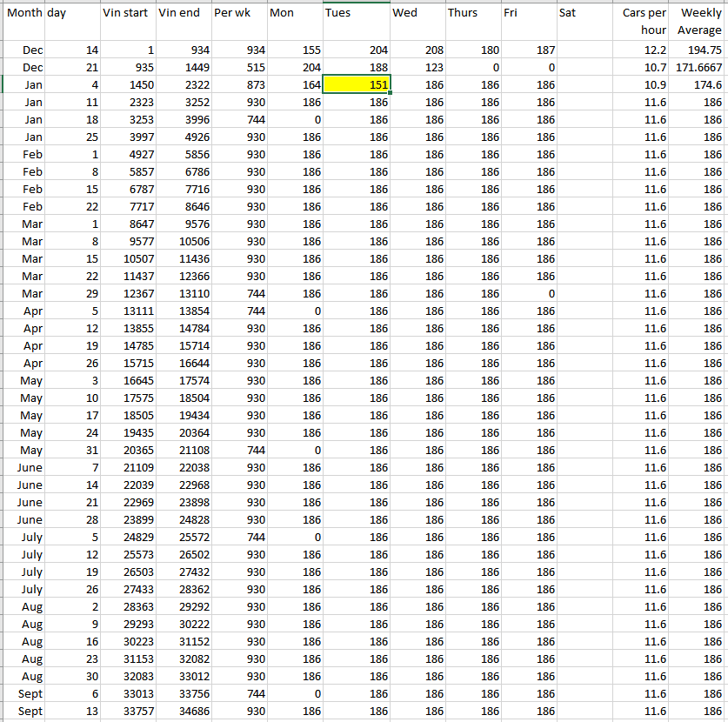The width and height of the screenshot is (728, 722).
Task: Click the Wed cell with value 123
Action: [417, 68]
